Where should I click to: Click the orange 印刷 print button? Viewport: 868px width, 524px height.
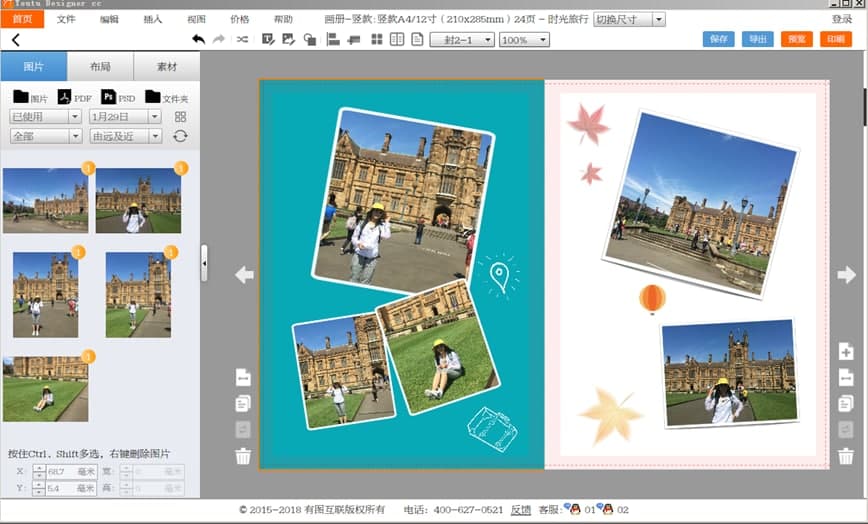(834, 39)
